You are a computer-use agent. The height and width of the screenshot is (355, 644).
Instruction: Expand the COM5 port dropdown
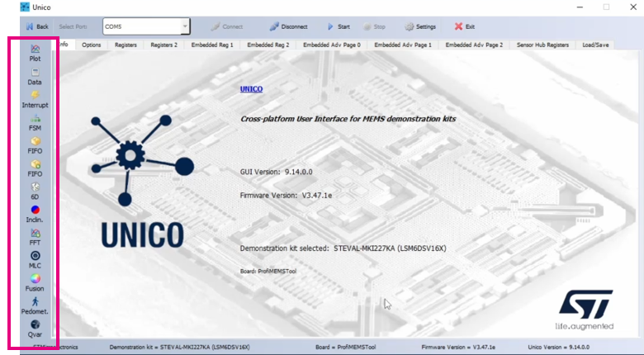pos(185,26)
